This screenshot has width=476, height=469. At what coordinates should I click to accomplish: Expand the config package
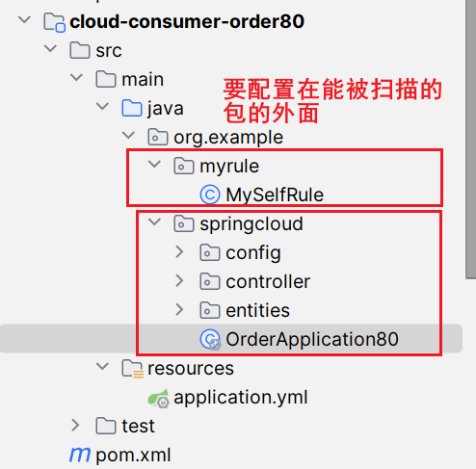[x=179, y=252]
